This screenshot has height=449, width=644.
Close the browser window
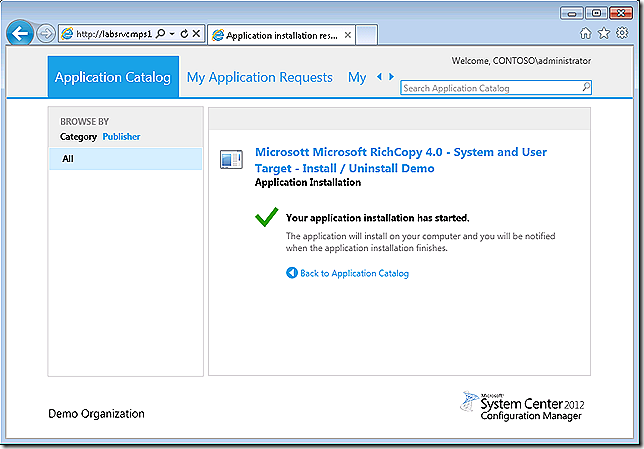(621, 14)
